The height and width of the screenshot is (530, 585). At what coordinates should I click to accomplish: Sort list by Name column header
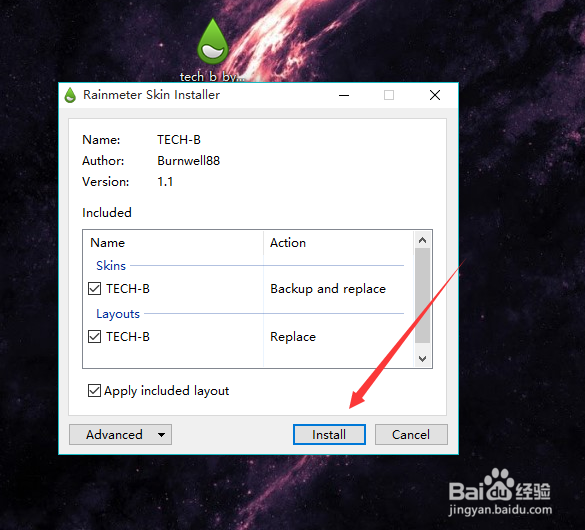(174, 243)
